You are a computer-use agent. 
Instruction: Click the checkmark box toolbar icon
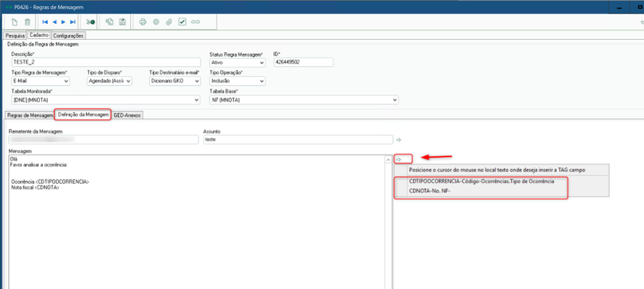coord(182,23)
